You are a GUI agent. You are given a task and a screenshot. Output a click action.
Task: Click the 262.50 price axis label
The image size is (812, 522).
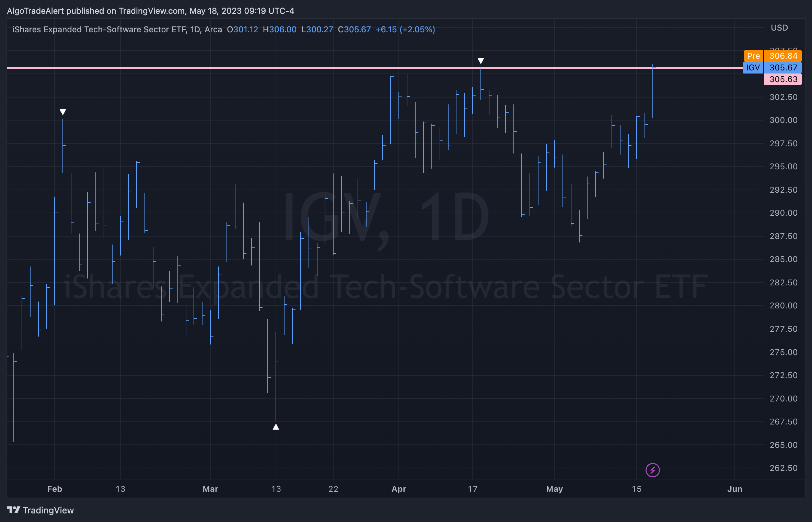click(784, 468)
